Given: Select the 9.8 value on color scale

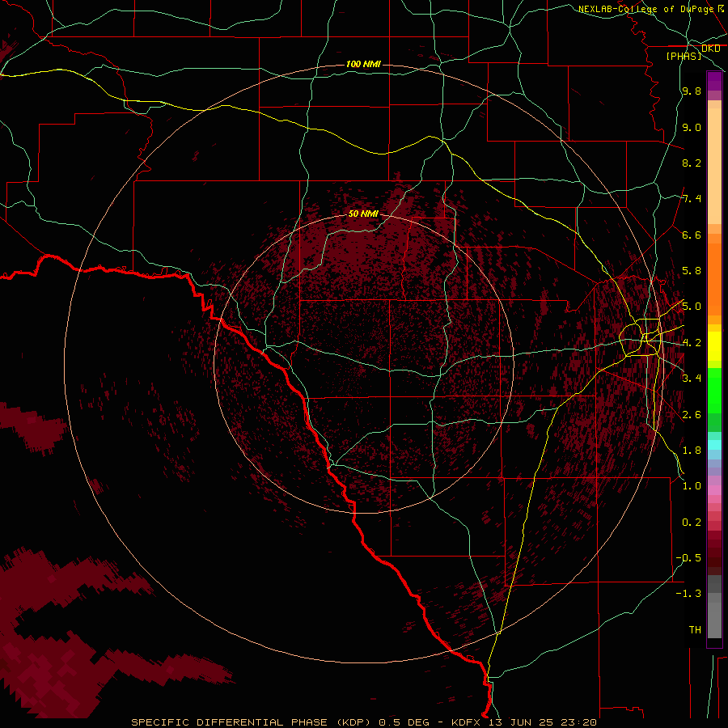Looking at the screenshot, I should point(692,91).
